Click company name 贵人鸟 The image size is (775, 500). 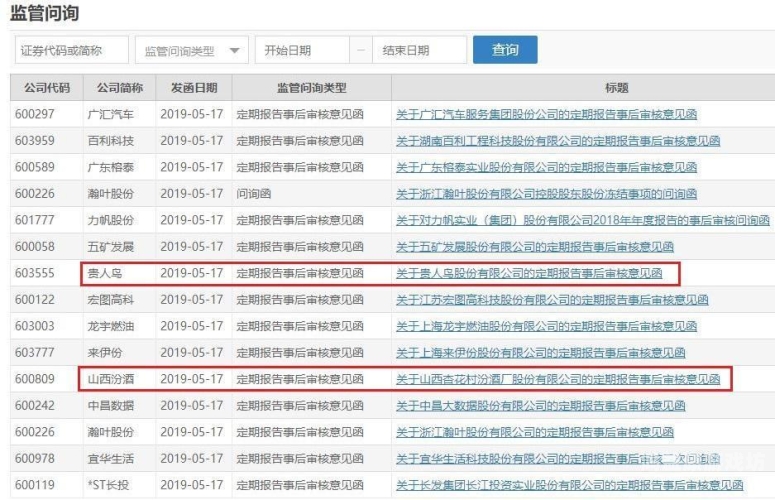[x=105, y=273]
